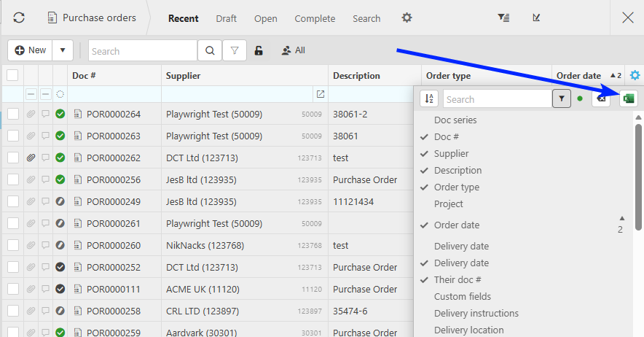This screenshot has width=644, height=337.
Task: Click the A-Z sort icon in column picker
Action: point(429,99)
